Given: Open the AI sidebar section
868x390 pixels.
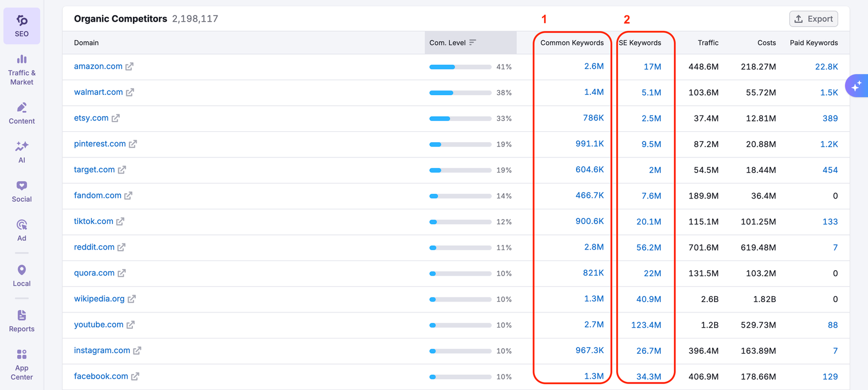Looking at the screenshot, I should click(22, 152).
